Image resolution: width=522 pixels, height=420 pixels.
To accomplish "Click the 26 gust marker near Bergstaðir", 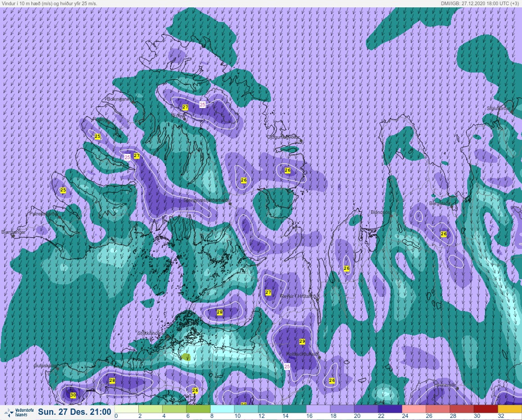I will click(443, 234).
